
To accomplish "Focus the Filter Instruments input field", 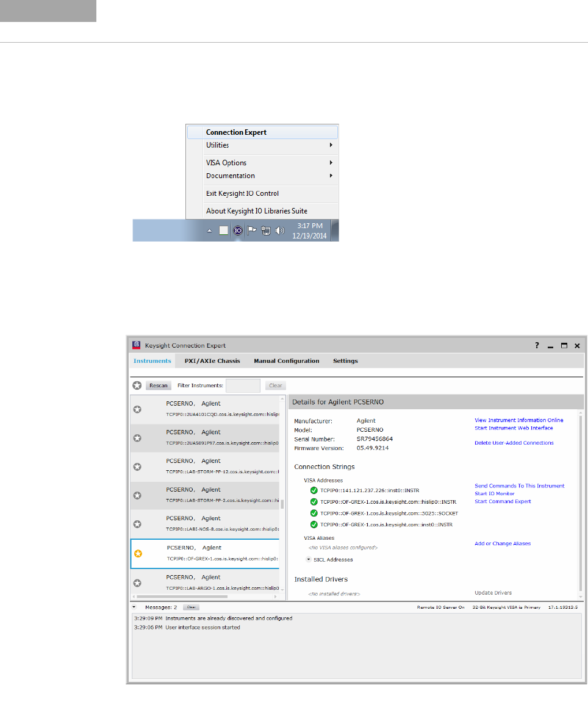I will coord(243,385).
